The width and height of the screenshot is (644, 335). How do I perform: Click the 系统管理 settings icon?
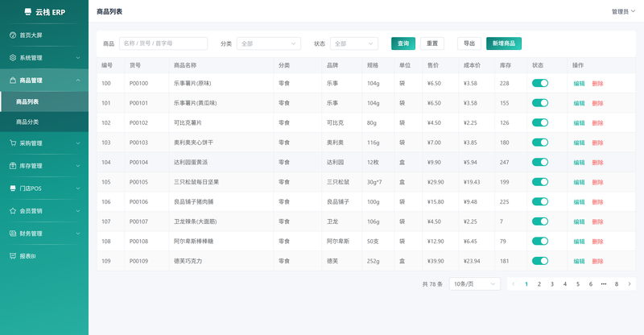click(x=13, y=58)
